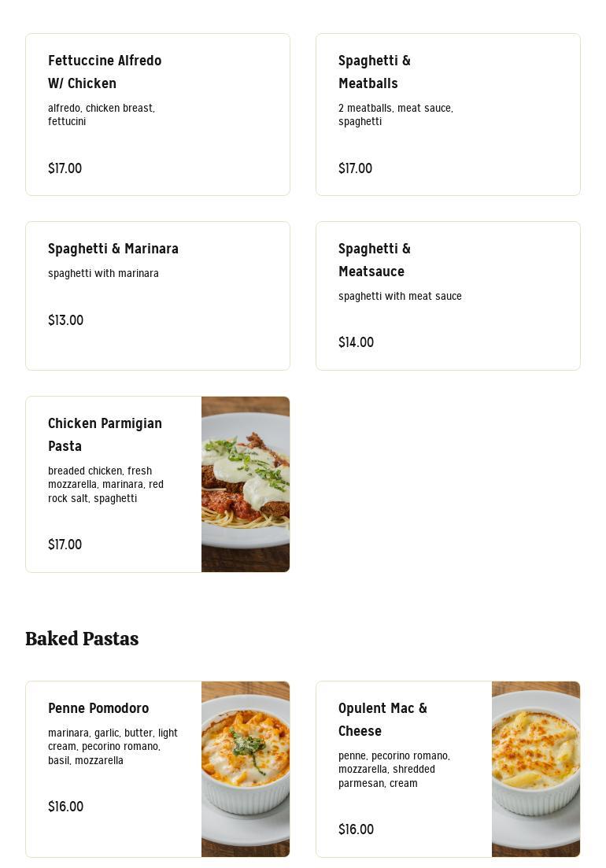Click the Fettuccine Alfredo $17.00 price
This screenshot has width=606, height=868.
65,168
